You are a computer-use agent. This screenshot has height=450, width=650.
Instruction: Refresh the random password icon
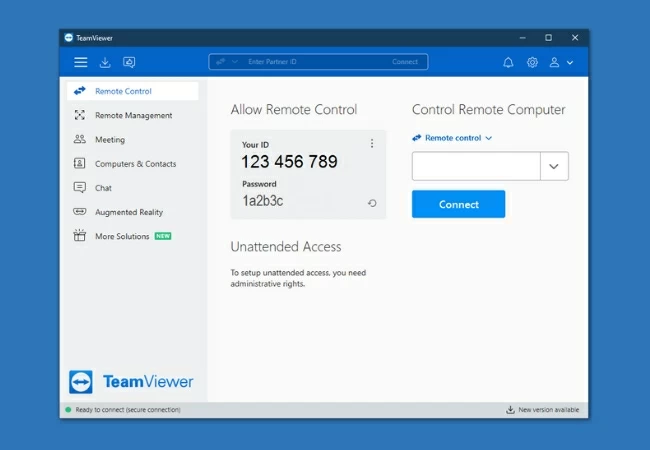pyautogui.click(x=372, y=202)
